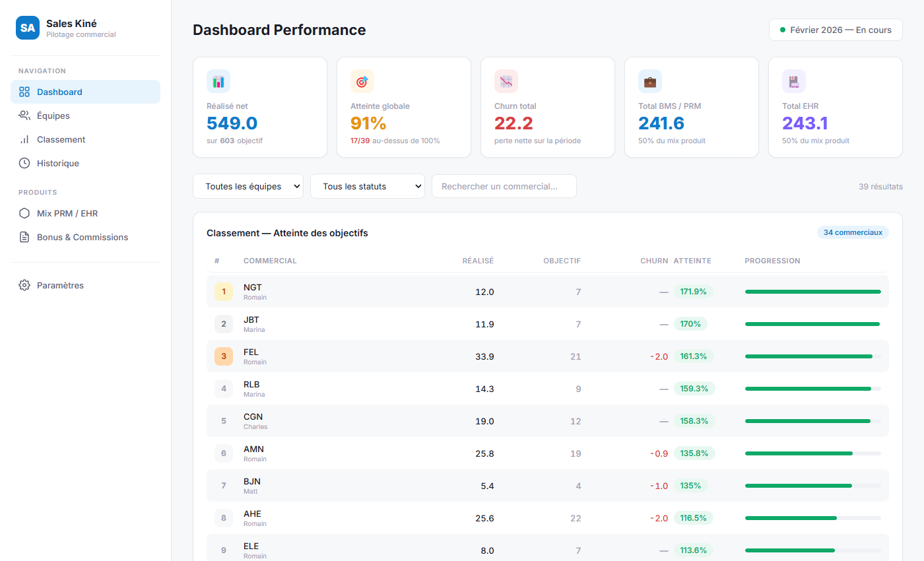Click the Rechercher un commercial search field
Viewport: 924px width, 561px height.
tap(504, 186)
